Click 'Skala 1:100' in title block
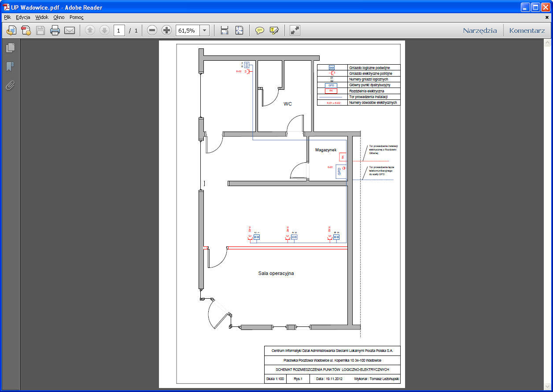Image resolution: width=553 pixels, height=392 pixels. (275, 379)
